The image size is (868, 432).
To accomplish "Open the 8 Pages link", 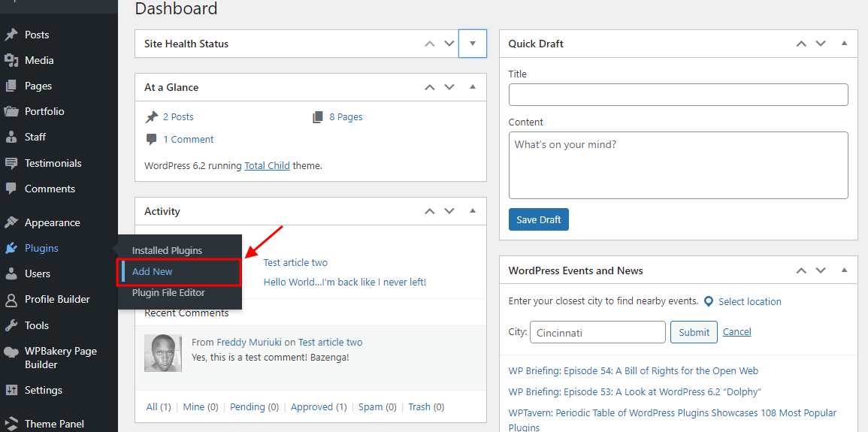I will [x=346, y=117].
